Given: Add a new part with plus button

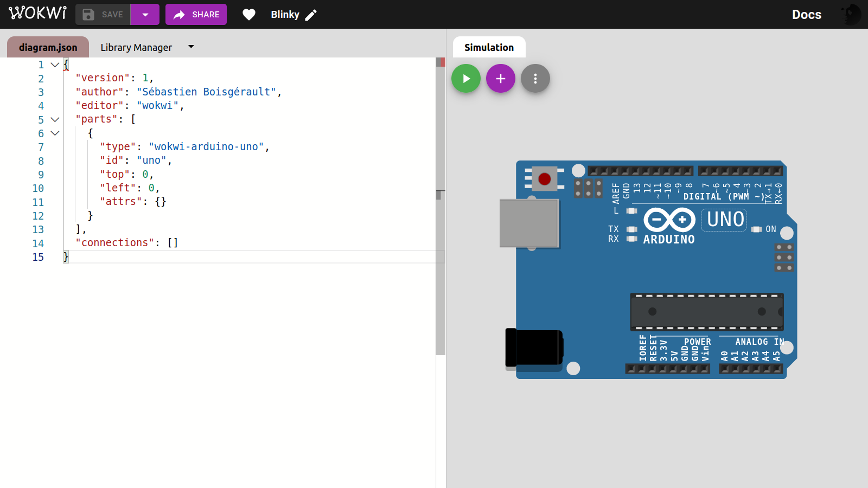Looking at the screenshot, I should [x=501, y=79].
